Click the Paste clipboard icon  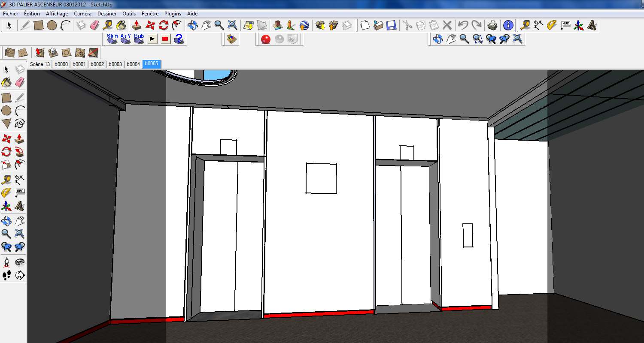(x=434, y=25)
